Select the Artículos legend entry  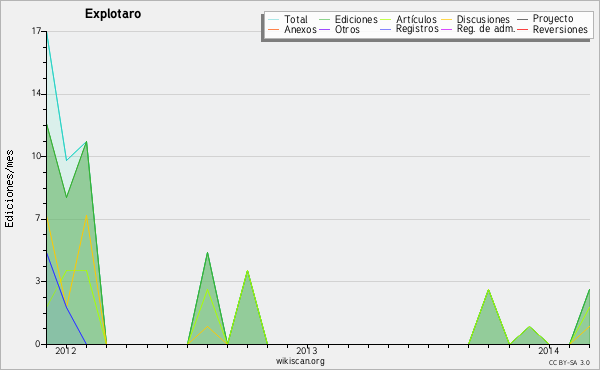[x=408, y=19]
